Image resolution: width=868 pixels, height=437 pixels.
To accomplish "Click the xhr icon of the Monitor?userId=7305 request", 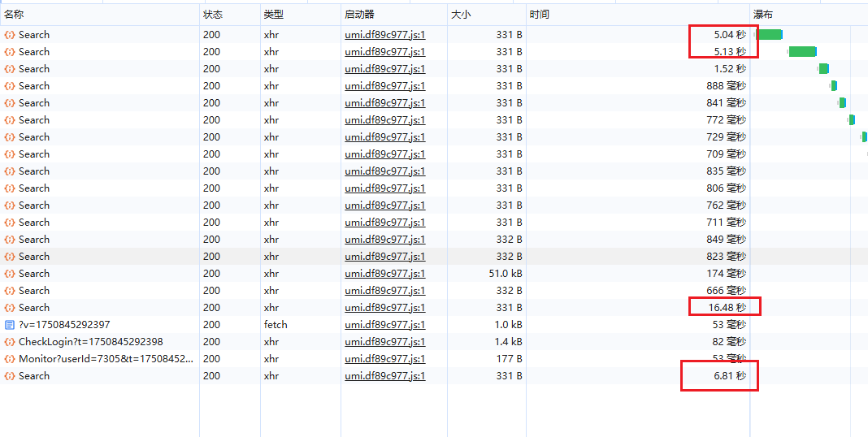I will [x=10, y=359].
